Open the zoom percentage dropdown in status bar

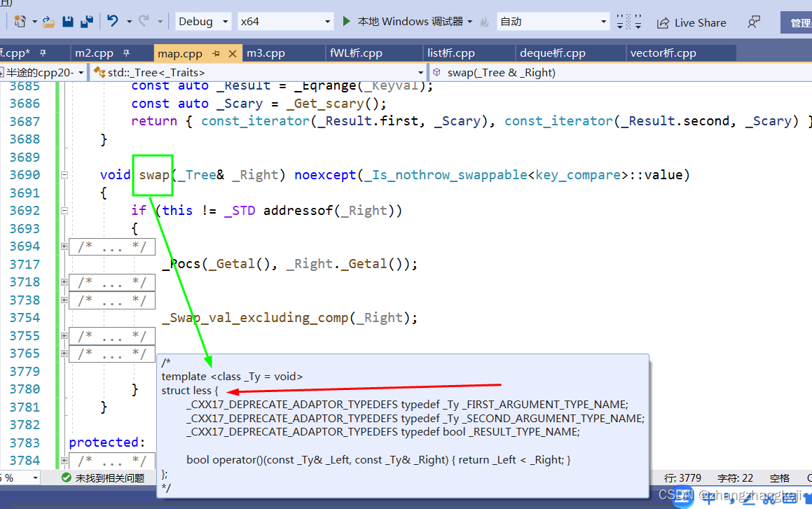[x=35, y=477]
